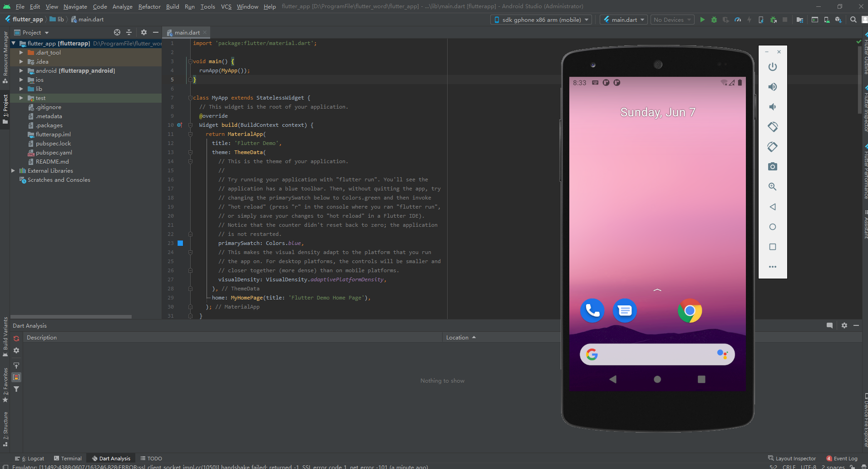Toggle group-by-severity button in Dart Analysis
This screenshot has width=868, height=469.
pyautogui.click(x=16, y=377)
